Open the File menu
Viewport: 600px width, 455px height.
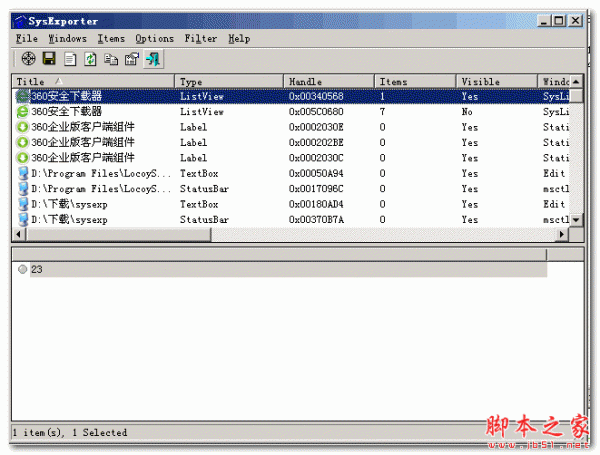tap(27, 39)
